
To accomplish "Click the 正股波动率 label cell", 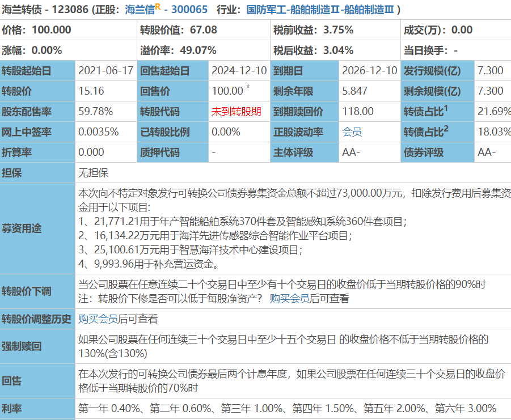I will pyautogui.click(x=305, y=132).
